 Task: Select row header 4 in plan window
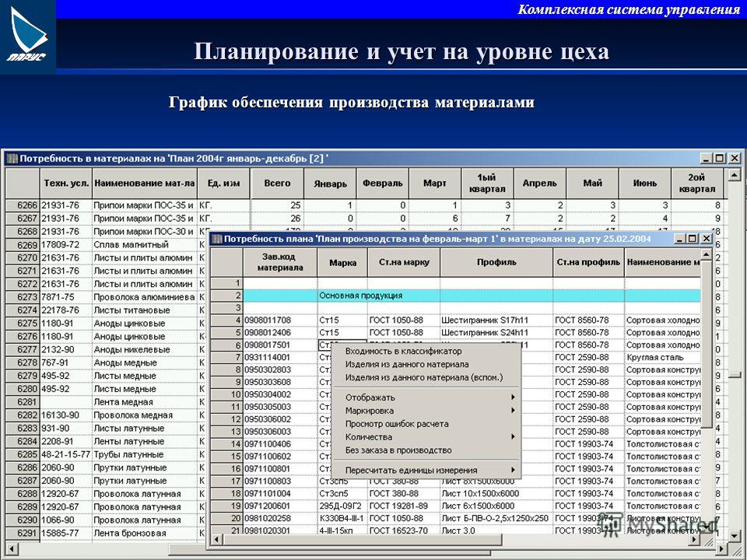[227, 320]
